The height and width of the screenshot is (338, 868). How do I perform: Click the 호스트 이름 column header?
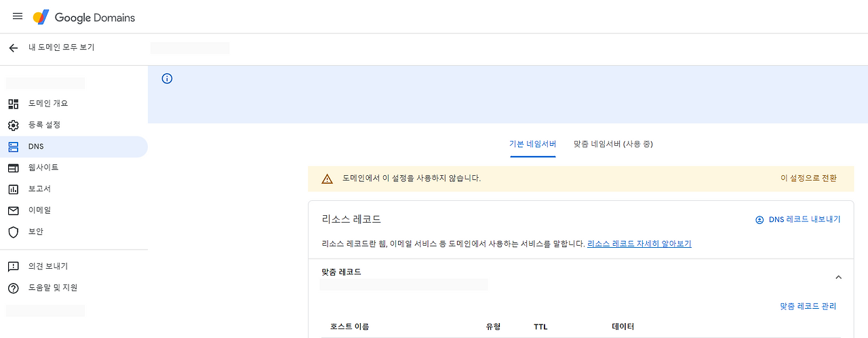[x=350, y=327]
